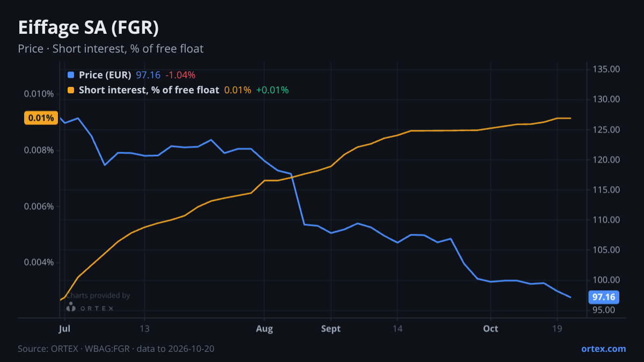The height and width of the screenshot is (362, 644).
Task: Open the ortex.com link
Action: tap(603, 349)
